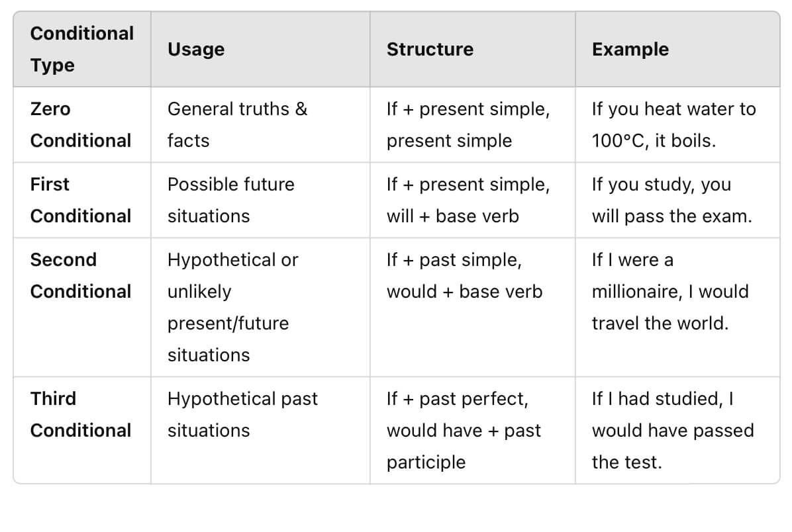Click the millionaire travel the world example
Viewport: 792px width, 532px height.
[670, 292]
